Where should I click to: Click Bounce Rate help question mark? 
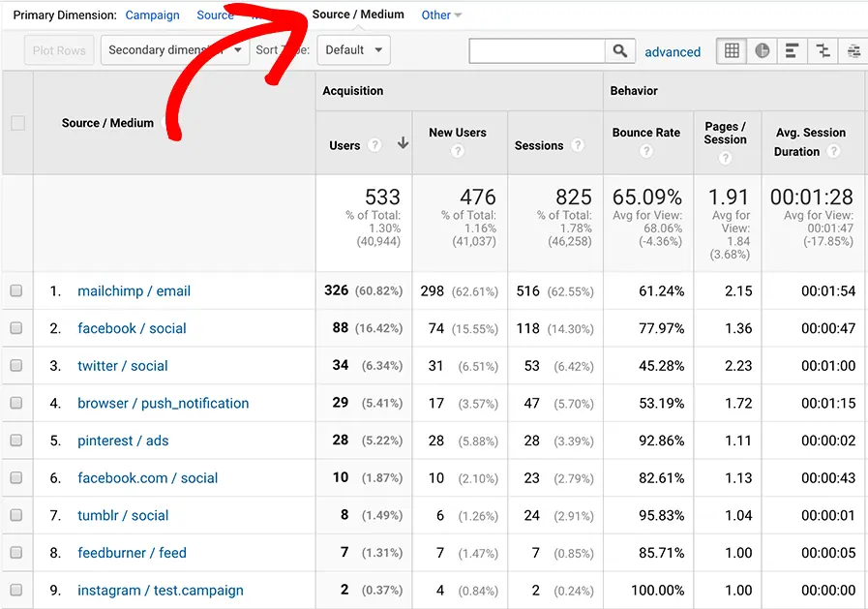click(x=646, y=151)
